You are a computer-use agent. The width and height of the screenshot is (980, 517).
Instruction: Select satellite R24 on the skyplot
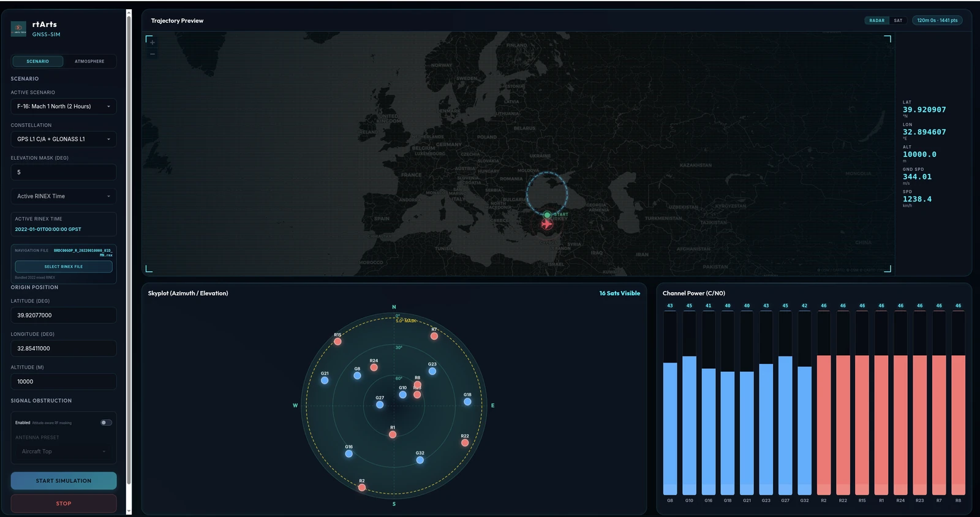374,368
